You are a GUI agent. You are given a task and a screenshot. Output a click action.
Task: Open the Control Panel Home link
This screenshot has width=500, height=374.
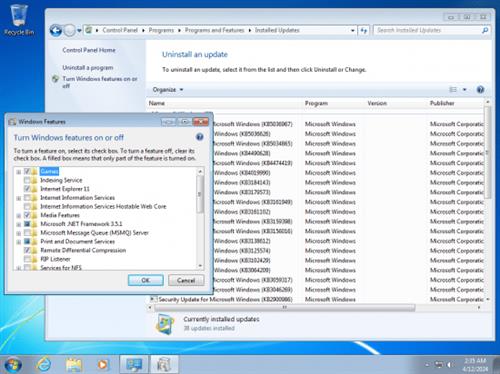89,50
